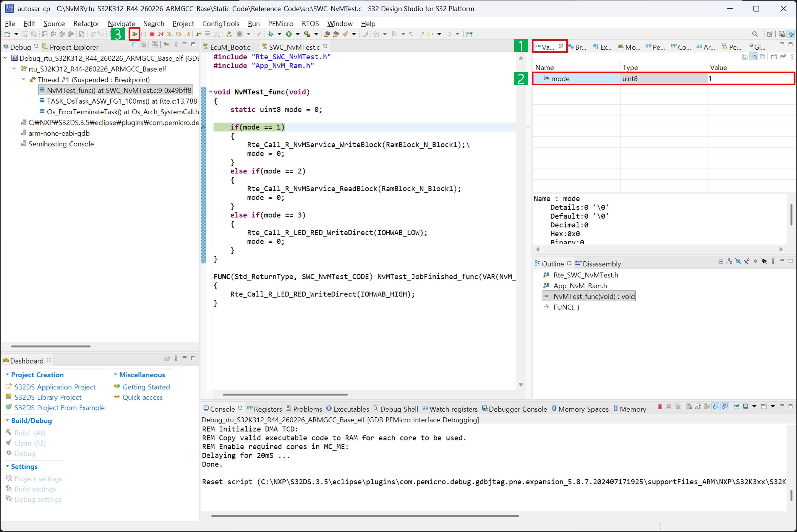The height and width of the screenshot is (532, 797).
Task: Collapse all in Outline view
Action: tap(720, 261)
